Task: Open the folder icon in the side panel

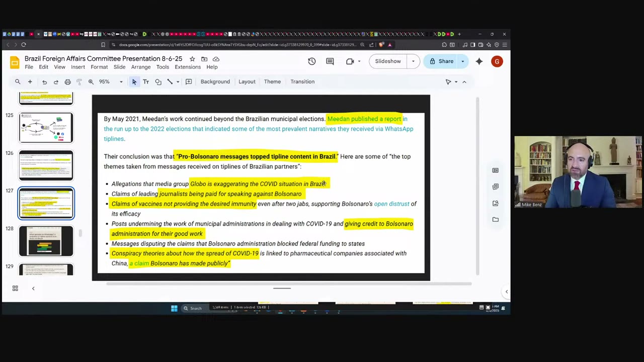Action: (496, 219)
